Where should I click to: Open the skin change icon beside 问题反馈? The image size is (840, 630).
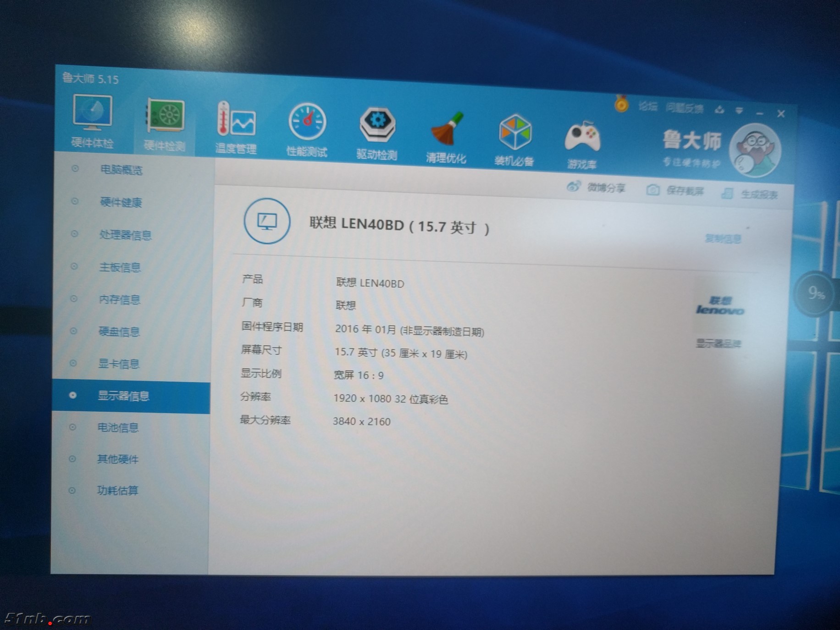pos(719,110)
